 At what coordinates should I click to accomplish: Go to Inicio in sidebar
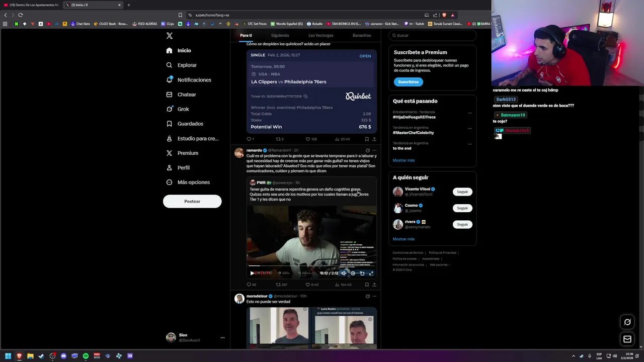pyautogui.click(x=179, y=50)
